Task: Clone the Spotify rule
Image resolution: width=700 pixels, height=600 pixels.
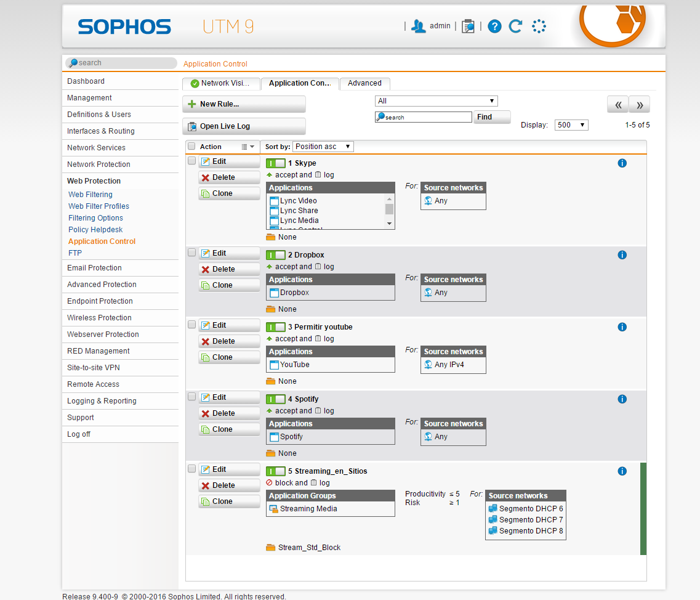Action: coord(229,429)
